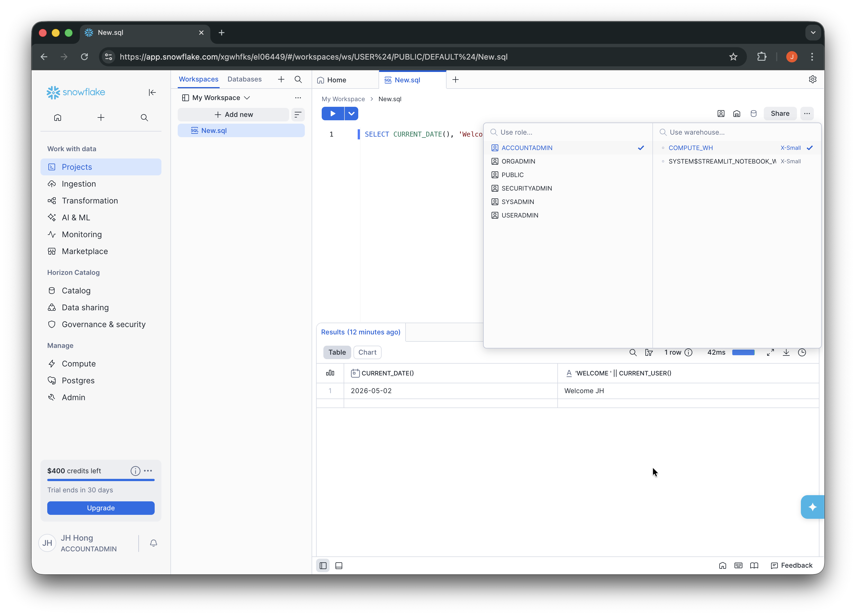Viewport: 856px width, 616px height.
Task: Open browser tab list chevron
Action: coord(813,33)
